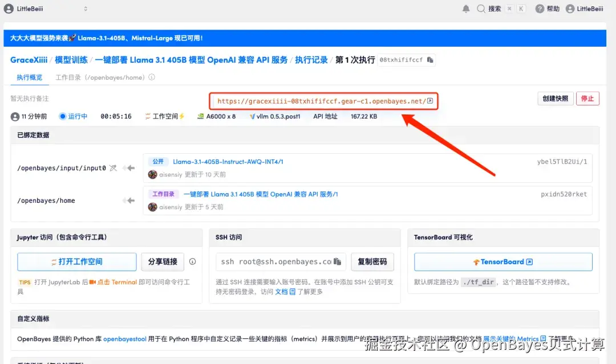Click the 帮助 help label

(553, 9)
